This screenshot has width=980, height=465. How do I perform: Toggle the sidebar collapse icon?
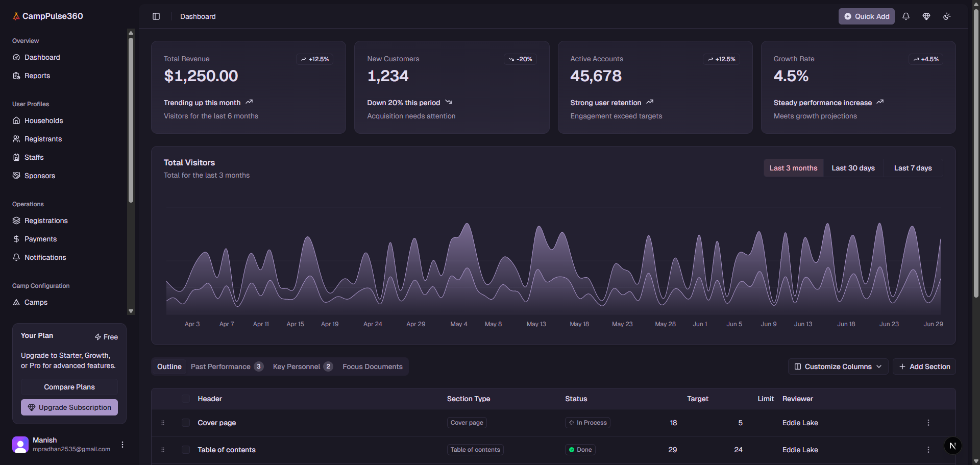(x=156, y=16)
